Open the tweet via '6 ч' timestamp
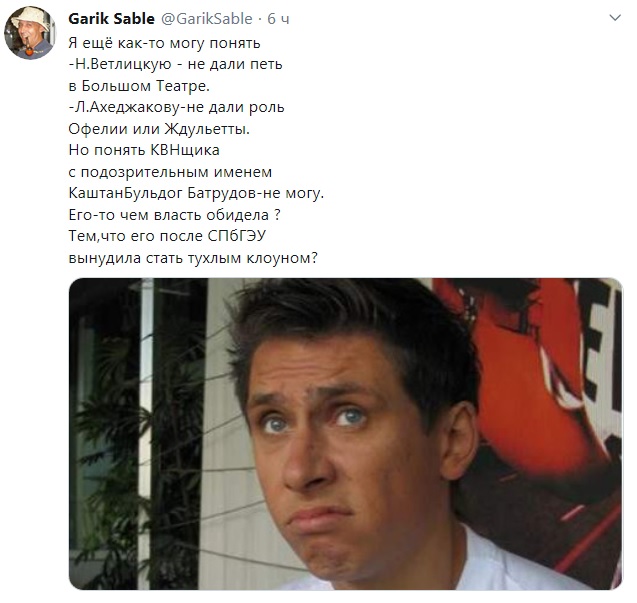The image size is (637, 603). pyautogui.click(x=278, y=19)
